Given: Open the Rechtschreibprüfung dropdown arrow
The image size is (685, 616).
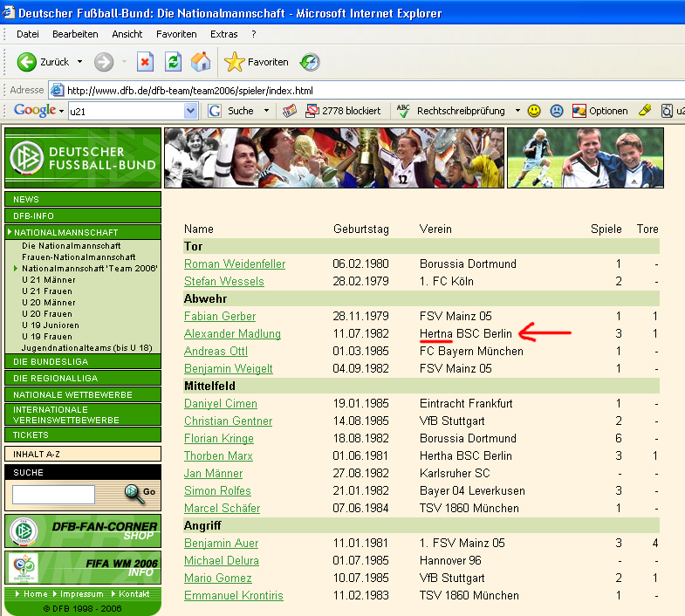Looking at the screenshot, I should coord(517,111).
